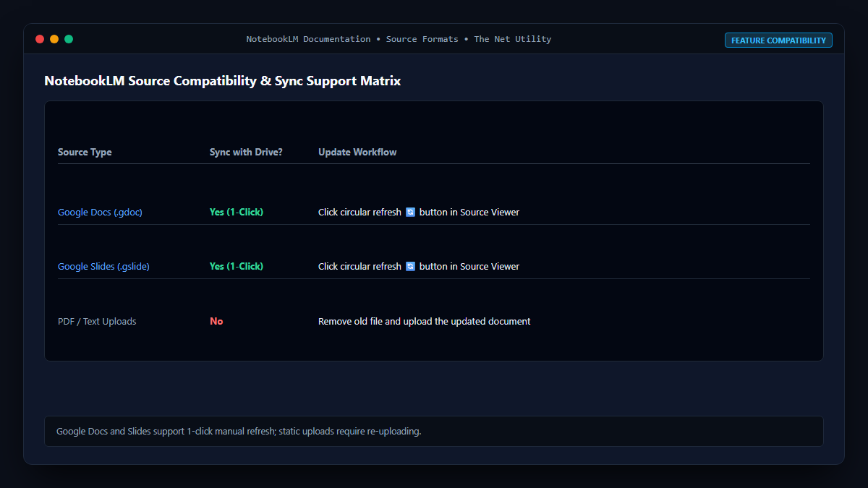Click the refresh icon in Google Slides row

click(x=410, y=267)
